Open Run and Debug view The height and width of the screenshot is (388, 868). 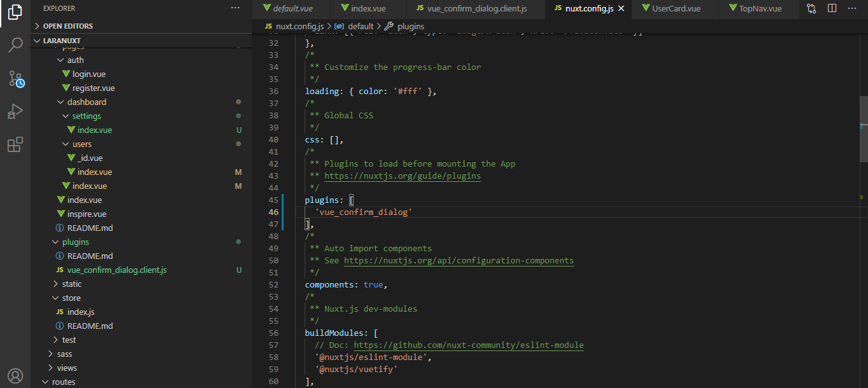pyautogui.click(x=15, y=112)
